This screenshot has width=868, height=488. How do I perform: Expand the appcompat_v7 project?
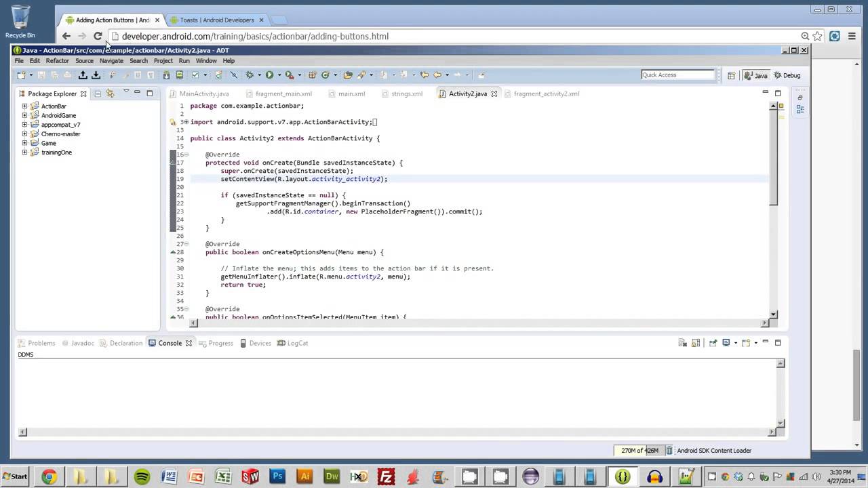tap(25, 125)
